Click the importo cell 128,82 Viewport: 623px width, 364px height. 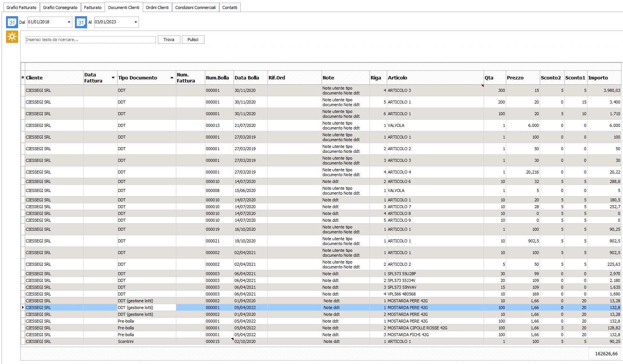pyautogui.click(x=604, y=328)
